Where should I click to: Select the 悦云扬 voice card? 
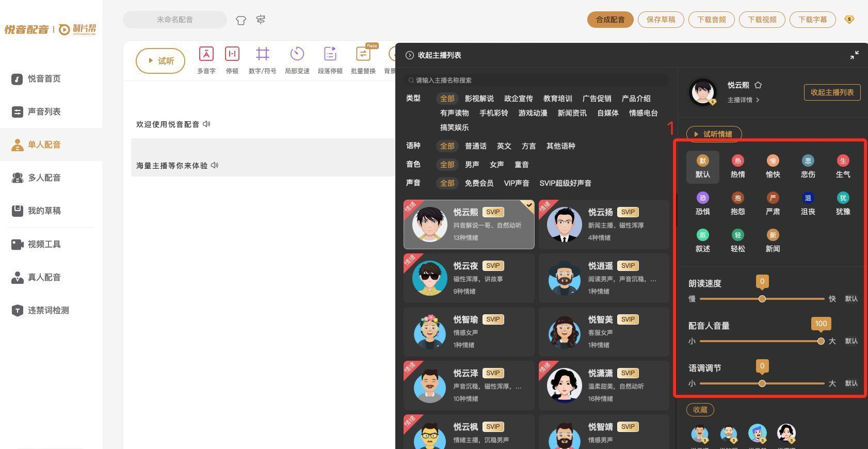(x=604, y=224)
